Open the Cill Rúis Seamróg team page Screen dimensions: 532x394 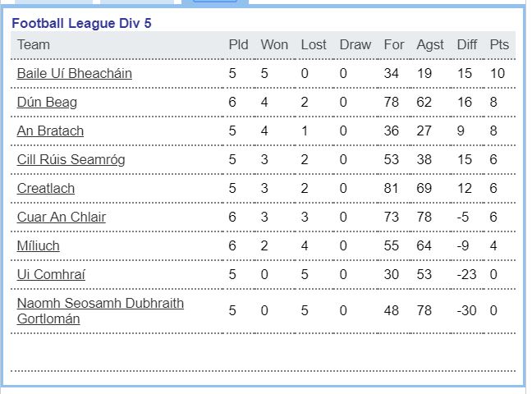(71, 159)
